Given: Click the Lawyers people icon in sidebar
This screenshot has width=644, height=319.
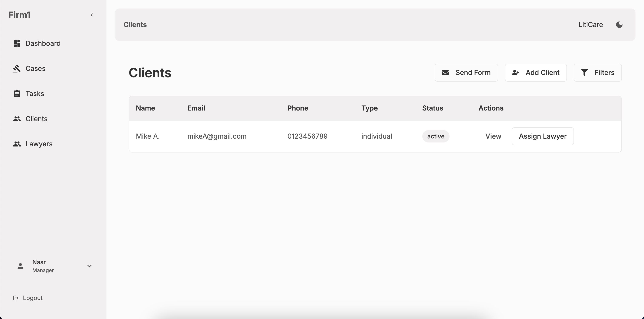Looking at the screenshot, I should 17,144.
